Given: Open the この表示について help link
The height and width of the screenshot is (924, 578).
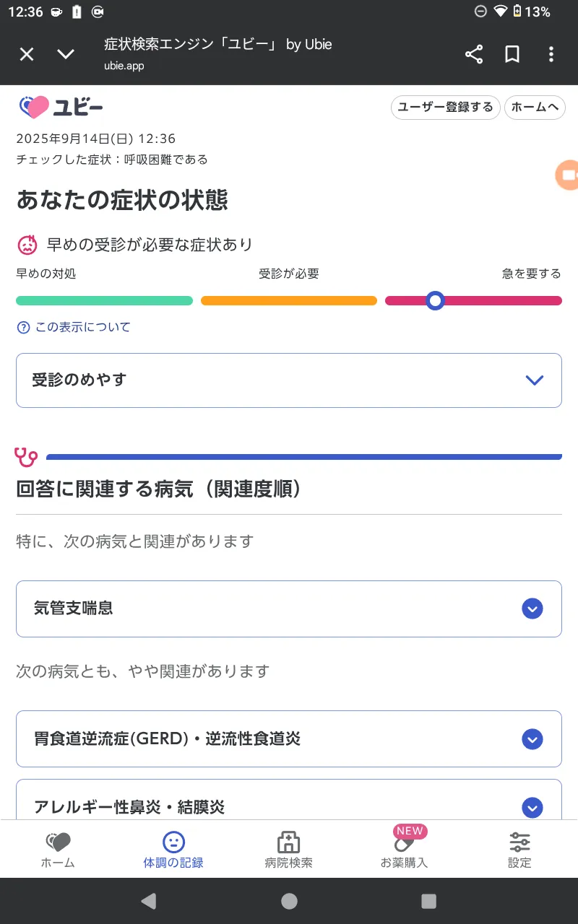Looking at the screenshot, I should point(74,327).
